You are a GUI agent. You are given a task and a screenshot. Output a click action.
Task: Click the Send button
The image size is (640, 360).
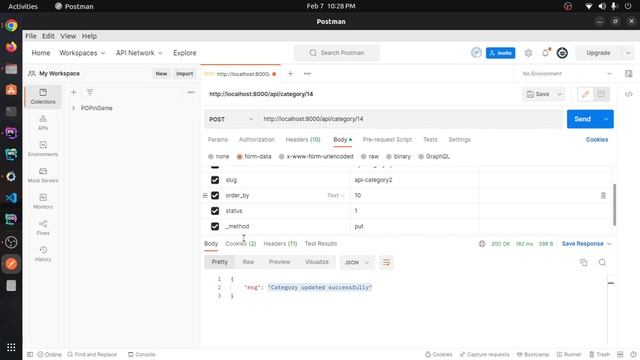[x=582, y=119]
